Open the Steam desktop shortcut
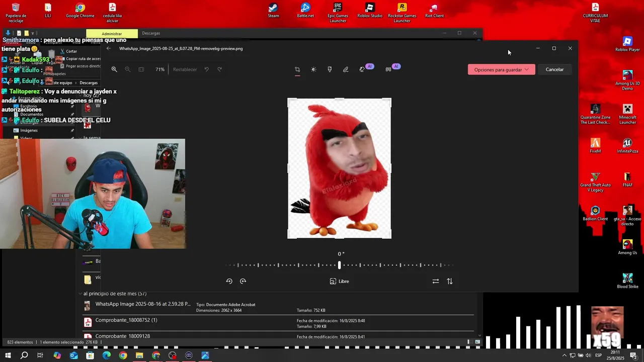The height and width of the screenshot is (362, 644). coord(273,11)
